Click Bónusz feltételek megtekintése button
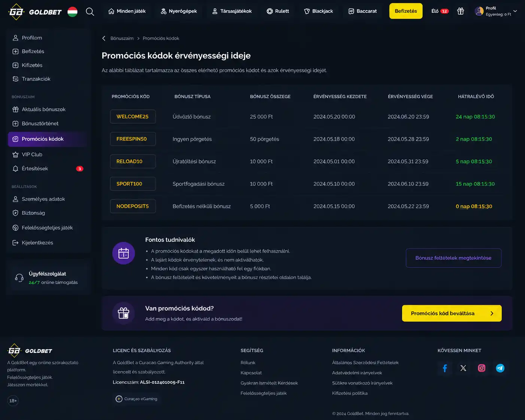This screenshot has width=525, height=420. click(453, 258)
